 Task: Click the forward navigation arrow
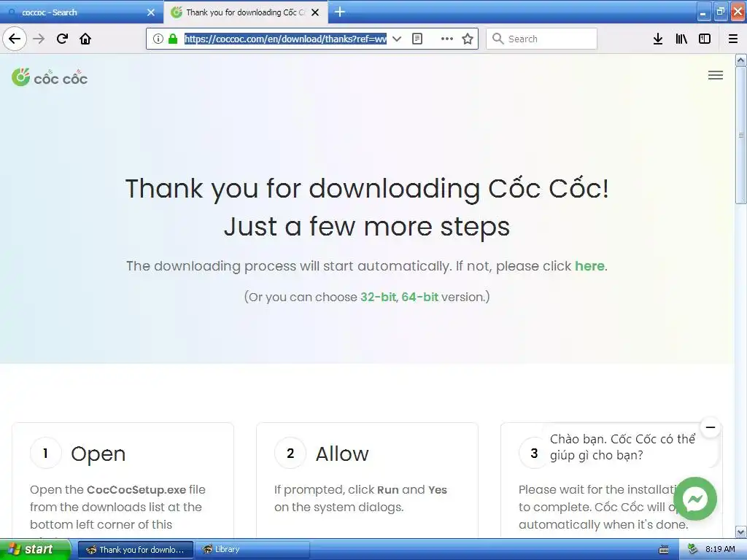[39, 39]
